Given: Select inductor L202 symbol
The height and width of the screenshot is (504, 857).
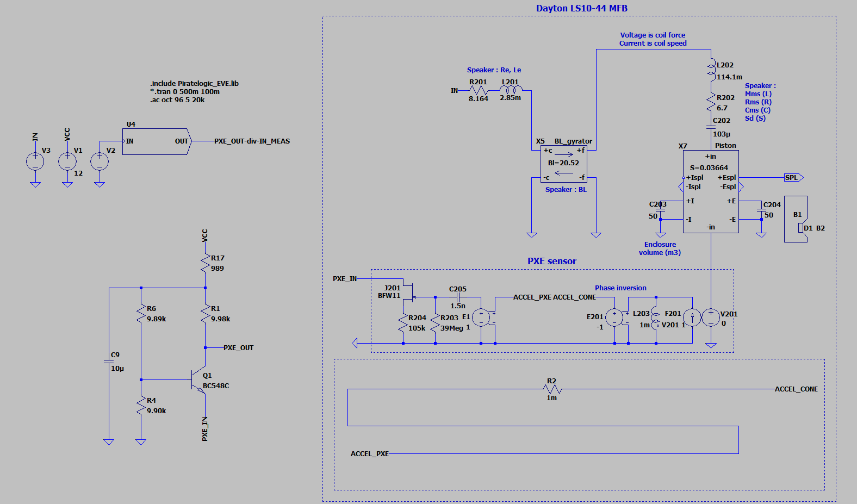Looking at the screenshot, I should pyautogui.click(x=711, y=70).
